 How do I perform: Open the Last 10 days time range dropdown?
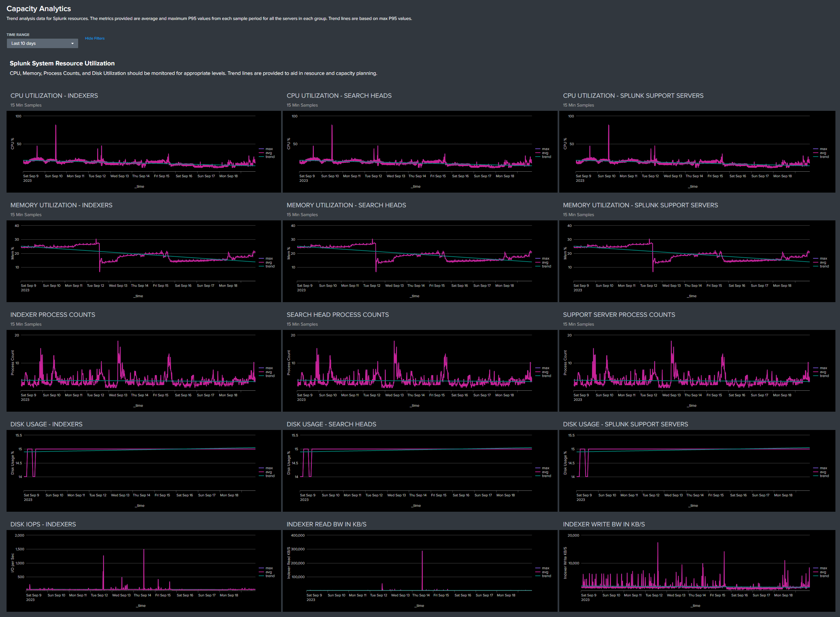42,43
